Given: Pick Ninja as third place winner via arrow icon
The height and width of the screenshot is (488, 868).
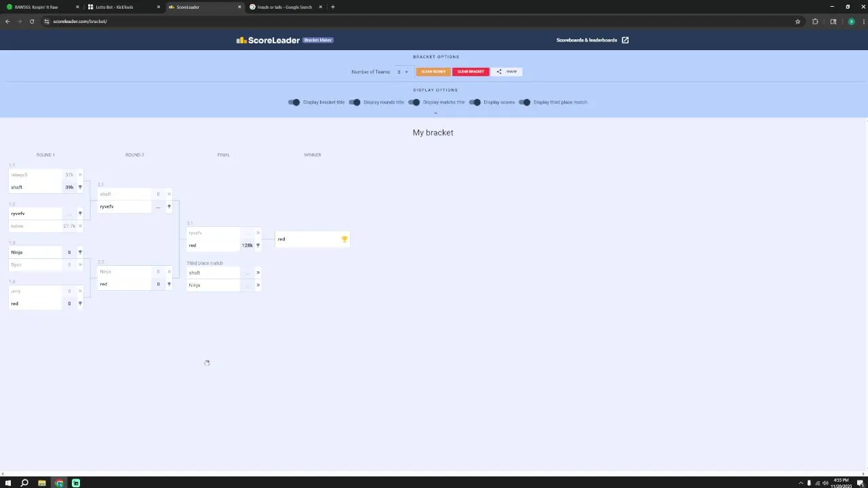Looking at the screenshot, I should pos(258,285).
